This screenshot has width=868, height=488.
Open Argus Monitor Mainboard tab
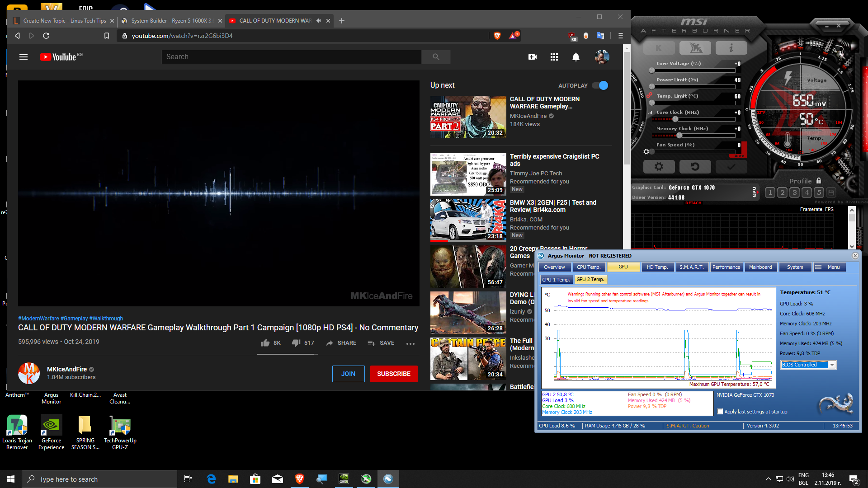(x=760, y=267)
